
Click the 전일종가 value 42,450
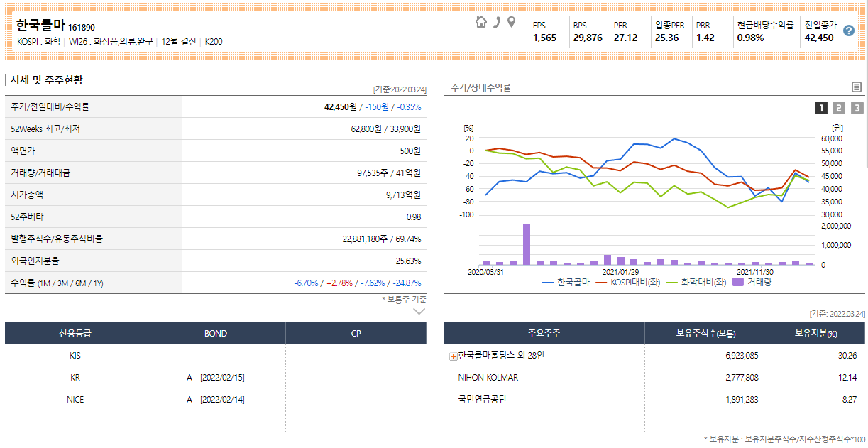click(x=819, y=38)
